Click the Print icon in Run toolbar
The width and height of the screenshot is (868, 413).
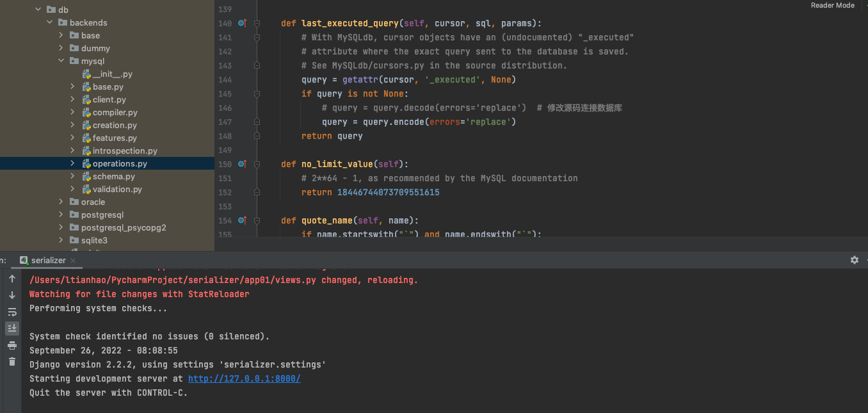[x=12, y=345]
